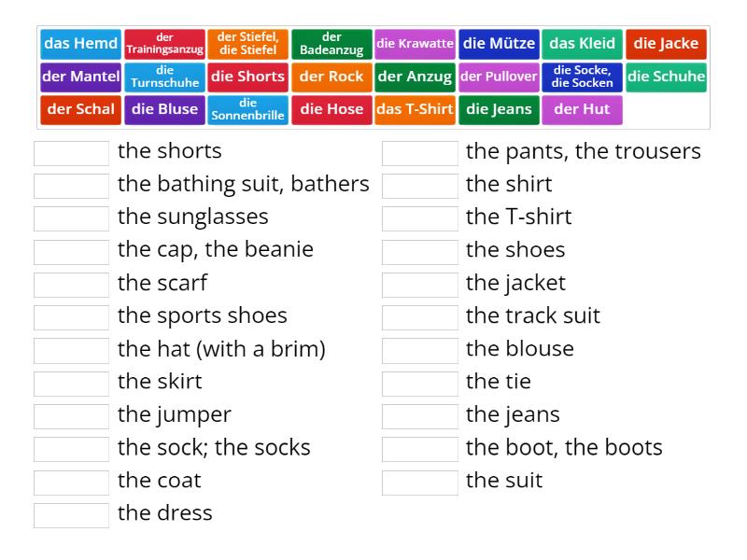Click the 'der Schal' tile

81,109
